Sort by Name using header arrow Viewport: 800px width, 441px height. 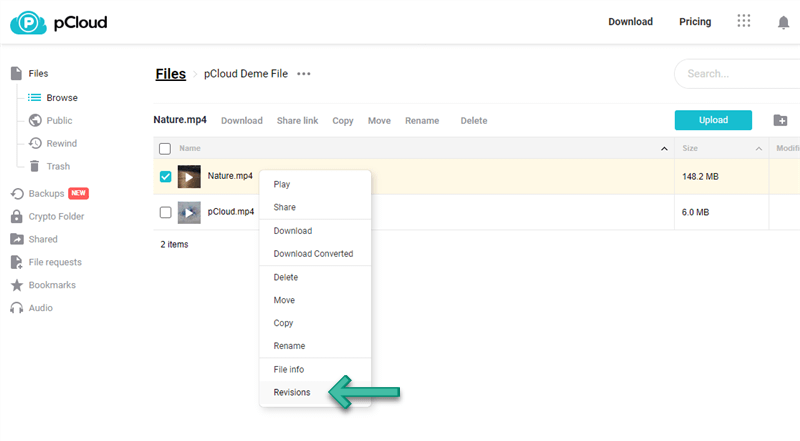point(664,149)
